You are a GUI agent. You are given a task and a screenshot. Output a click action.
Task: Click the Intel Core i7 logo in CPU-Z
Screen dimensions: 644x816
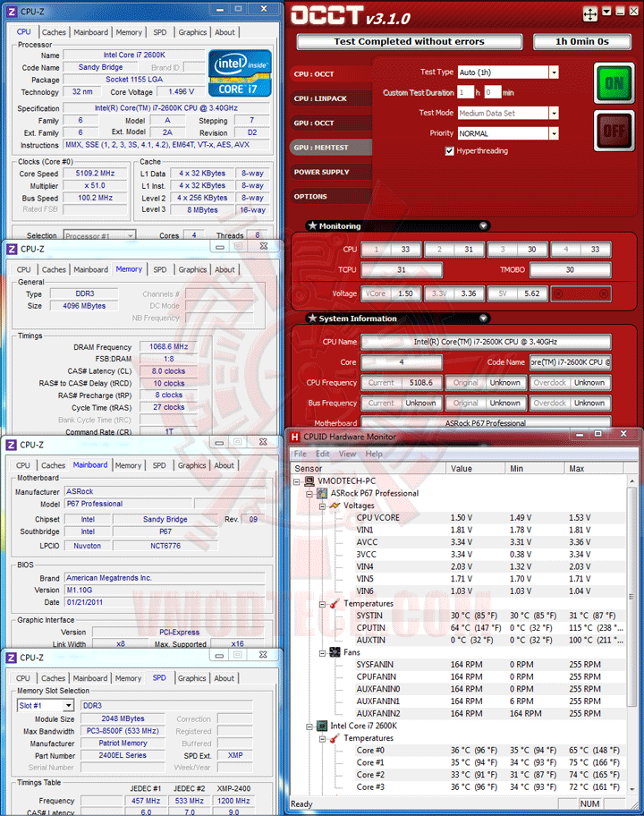click(x=240, y=72)
